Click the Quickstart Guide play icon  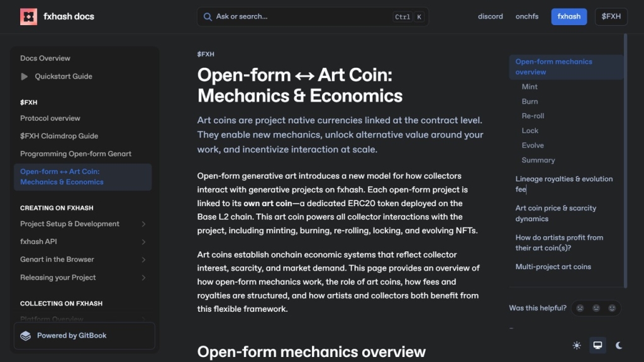coord(25,77)
